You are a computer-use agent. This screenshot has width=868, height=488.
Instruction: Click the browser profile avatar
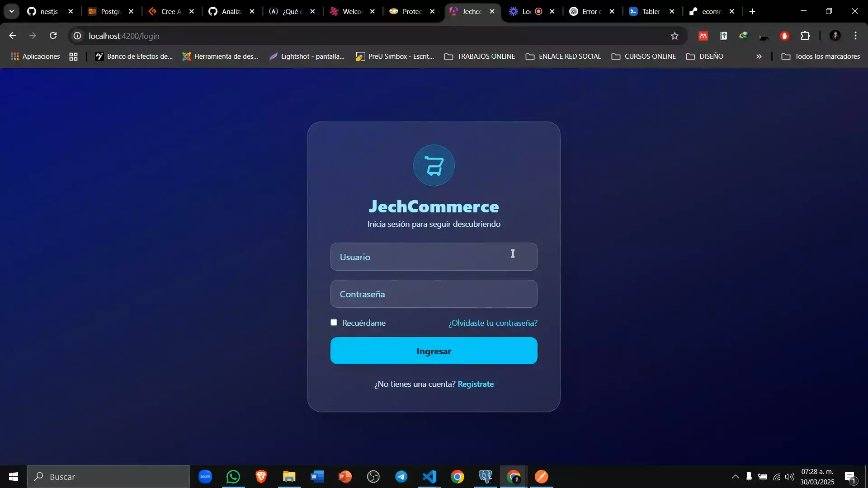835,36
